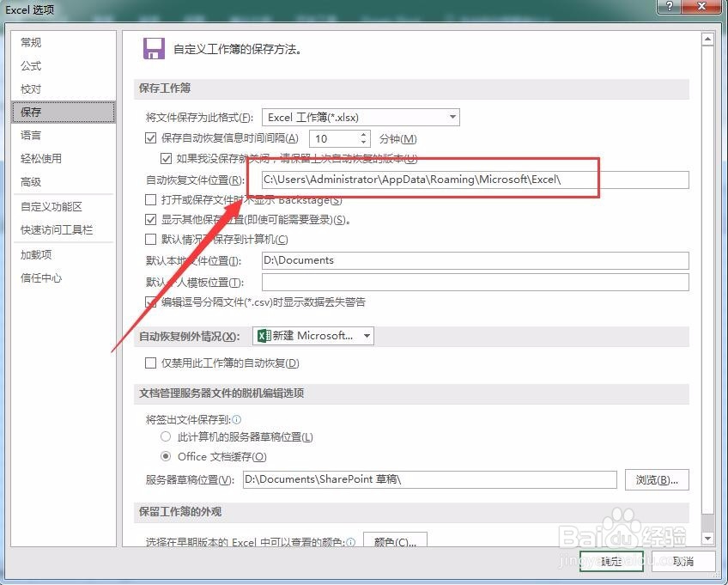Click the scrollbar down arrow
The width and height of the screenshot is (728, 585).
[x=707, y=538]
